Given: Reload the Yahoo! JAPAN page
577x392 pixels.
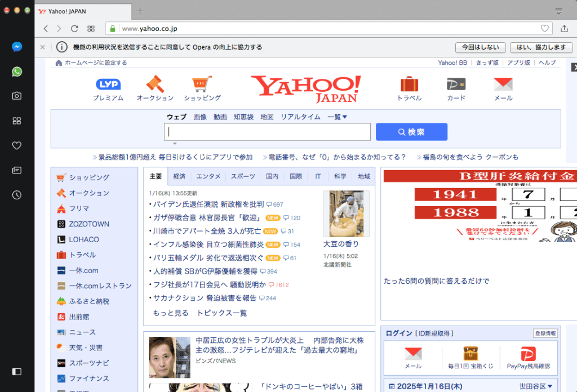Looking at the screenshot, I should point(74,29).
